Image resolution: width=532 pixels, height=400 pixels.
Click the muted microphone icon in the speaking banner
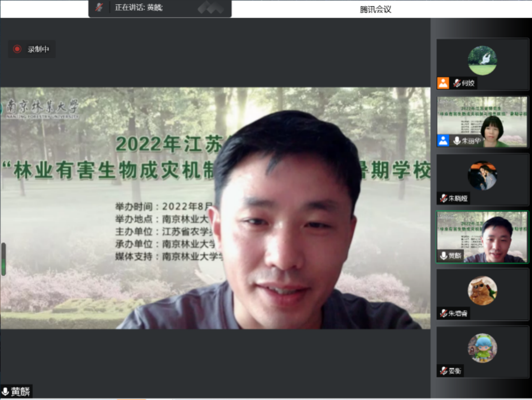99,7
